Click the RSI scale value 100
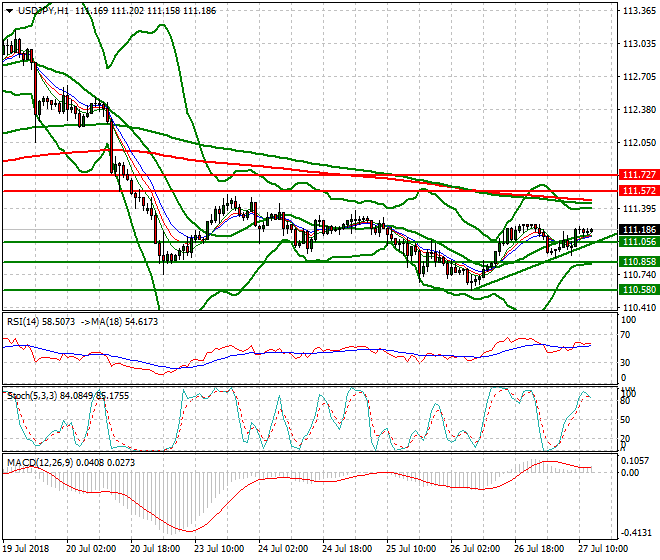This screenshot has height=560, width=660. 630,320
